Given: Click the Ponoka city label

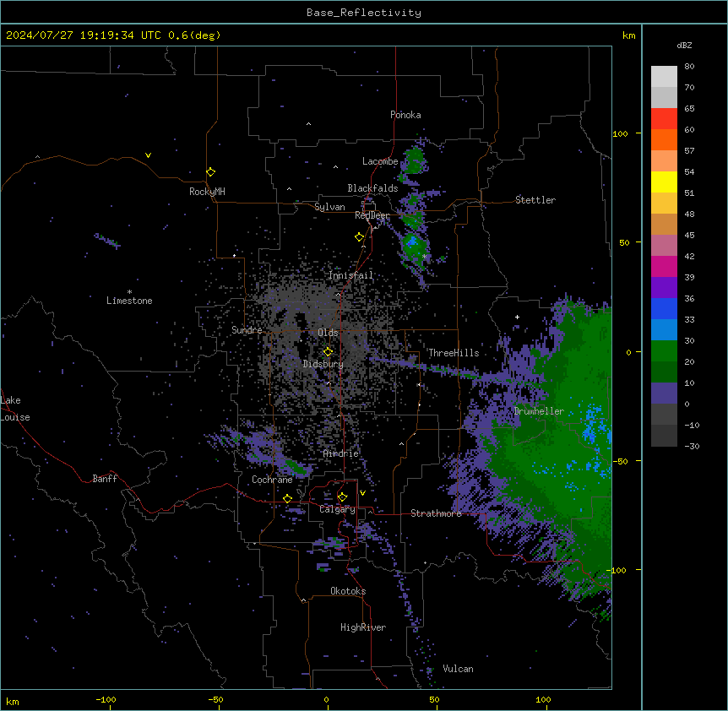Looking at the screenshot, I should pyautogui.click(x=405, y=115).
